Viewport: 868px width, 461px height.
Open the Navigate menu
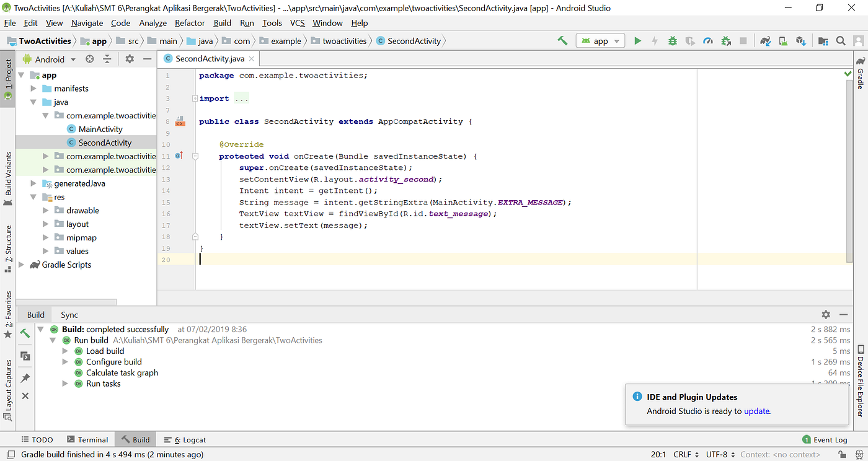87,23
